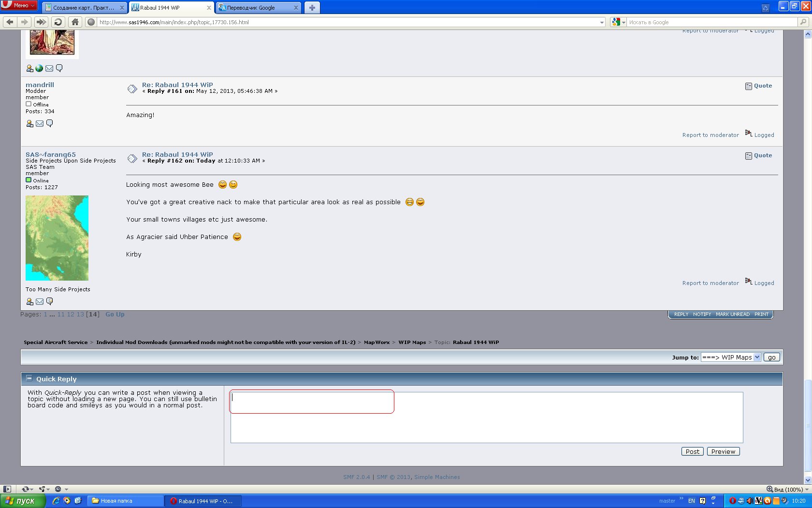812x508 pixels.
Task: Open the website globe icon of top poster
Action: [39, 68]
